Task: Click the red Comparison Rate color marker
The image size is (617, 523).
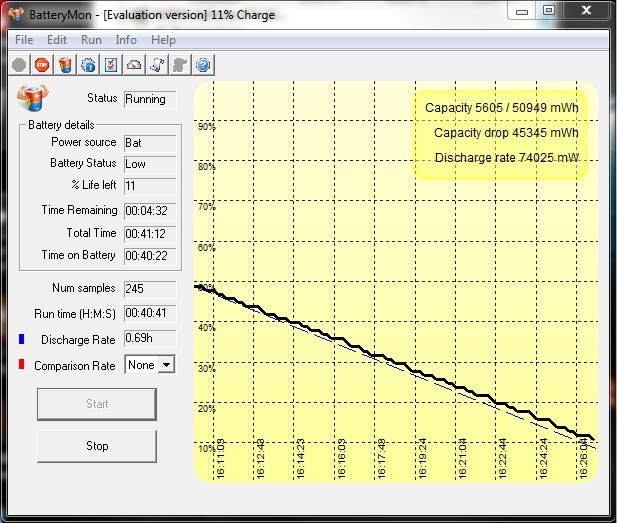Action: 22,365
